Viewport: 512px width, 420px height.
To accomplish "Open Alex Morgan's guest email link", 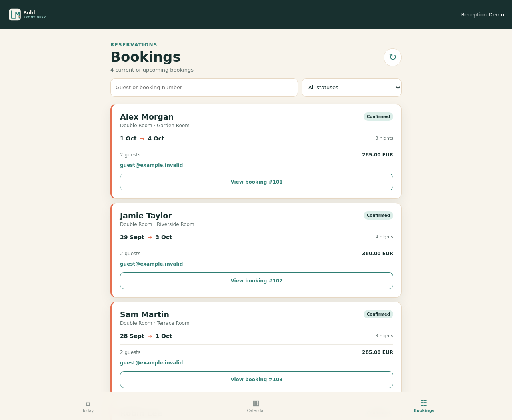I will (x=151, y=165).
